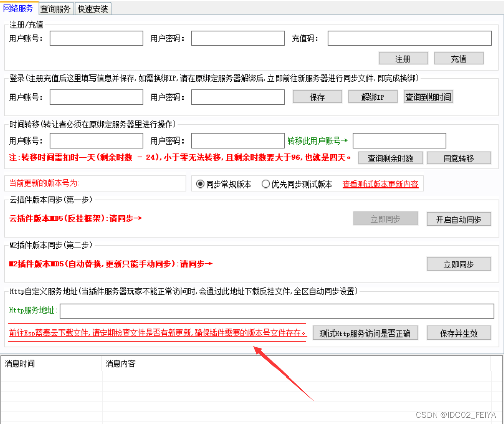Image resolution: width=504 pixels, height=424 pixels.
Task: Click the 转移此用户账号 target account field
Action: (x=399, y=140)
